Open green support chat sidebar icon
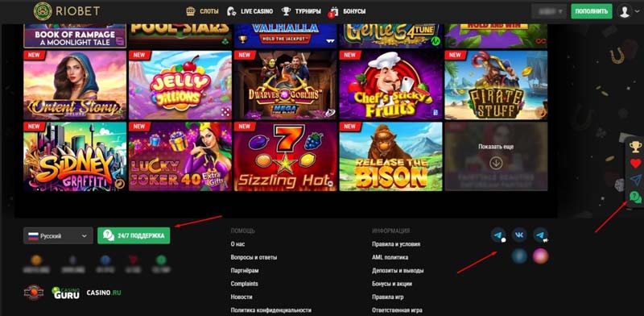 635,197
